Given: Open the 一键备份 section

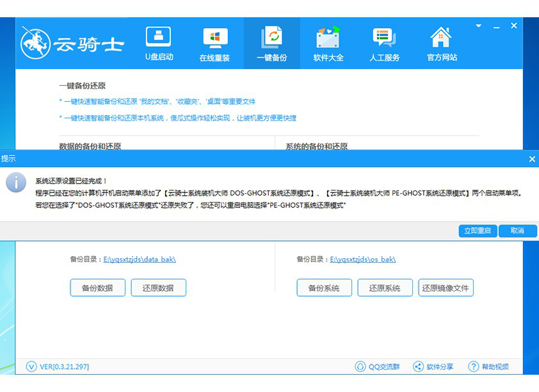Looking at the screenshot, I should coord(272,44).
